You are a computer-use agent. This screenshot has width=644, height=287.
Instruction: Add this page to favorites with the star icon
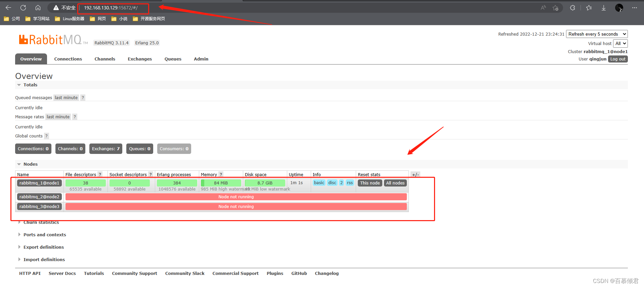tap(555, 8)
